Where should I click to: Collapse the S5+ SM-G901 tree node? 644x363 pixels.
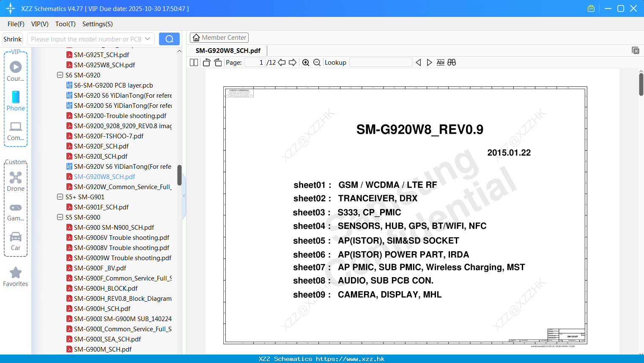point(60,197)
